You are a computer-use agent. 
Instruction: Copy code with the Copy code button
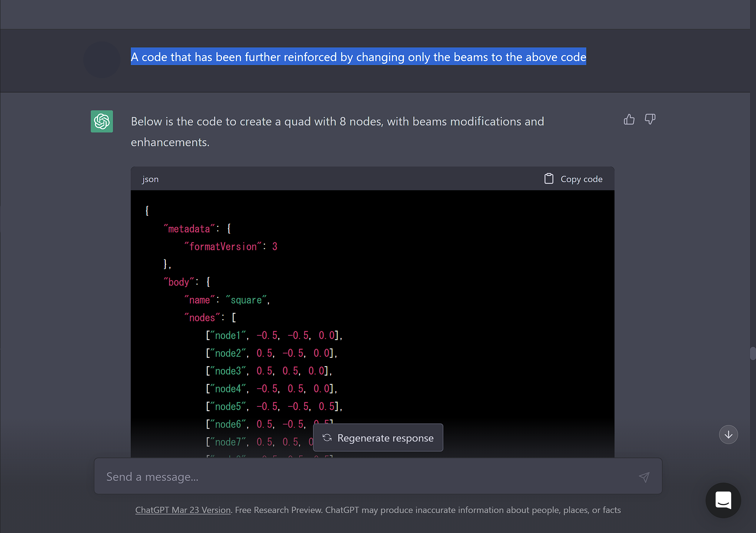click(573, 179)
